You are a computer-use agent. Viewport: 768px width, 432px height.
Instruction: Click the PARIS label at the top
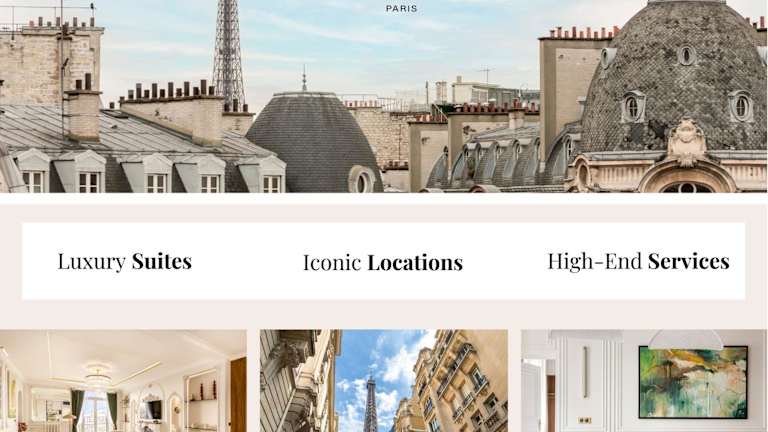point(401,9)
